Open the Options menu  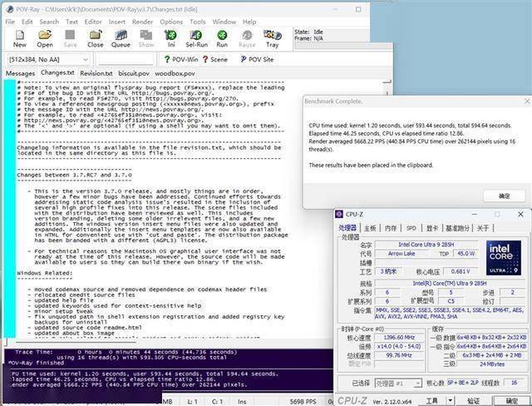pos(171,22)
